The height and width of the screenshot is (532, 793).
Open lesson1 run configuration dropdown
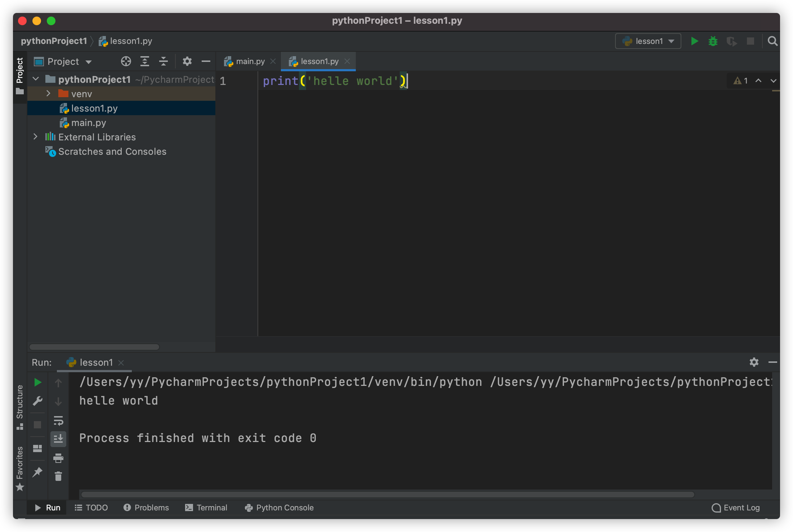[x=648, y=41]
